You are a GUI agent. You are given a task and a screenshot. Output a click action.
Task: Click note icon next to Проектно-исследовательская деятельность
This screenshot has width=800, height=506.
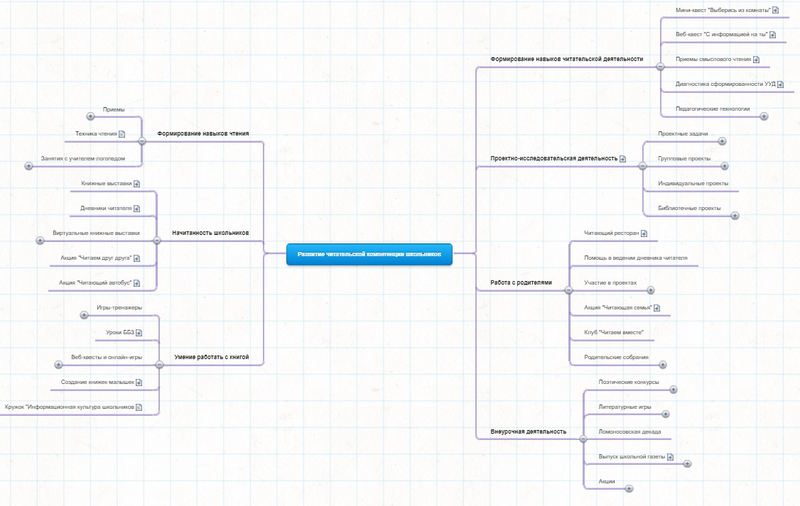tap(622, 159)
